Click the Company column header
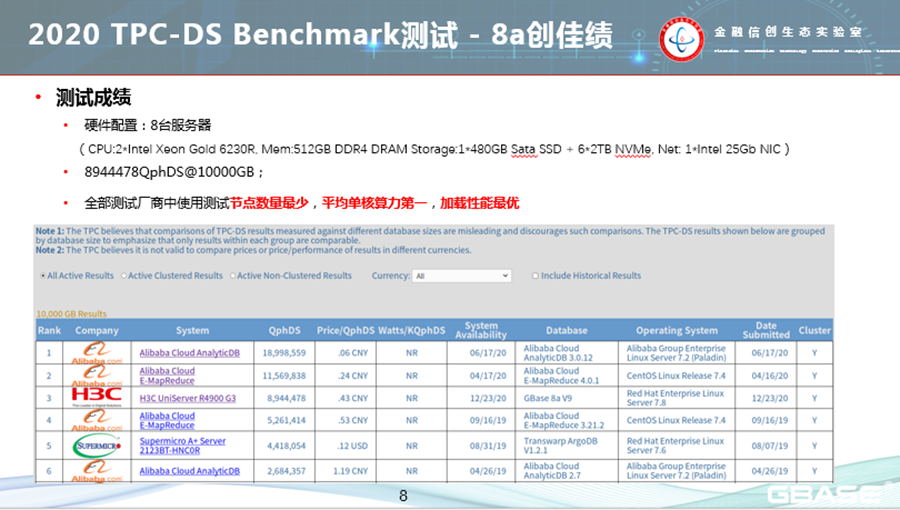Screen dimensions: 900x510 [96, 330]
